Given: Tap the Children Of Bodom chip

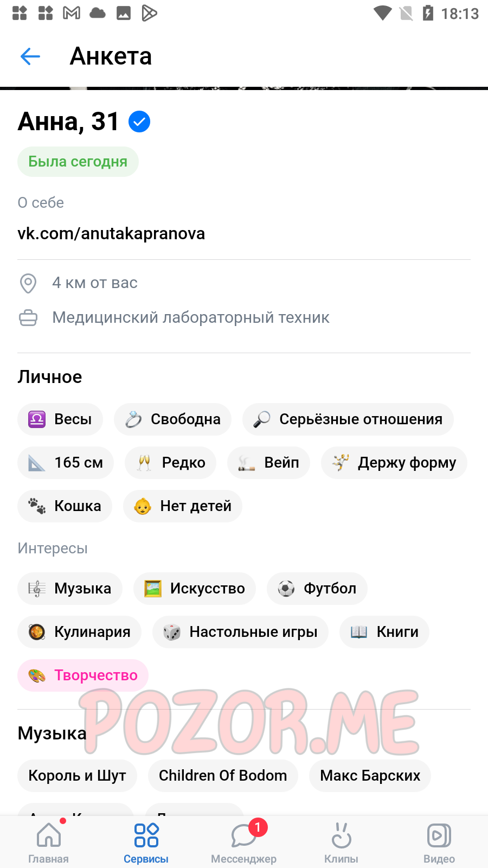Looking at the screenshot, I should pos(223,776).
